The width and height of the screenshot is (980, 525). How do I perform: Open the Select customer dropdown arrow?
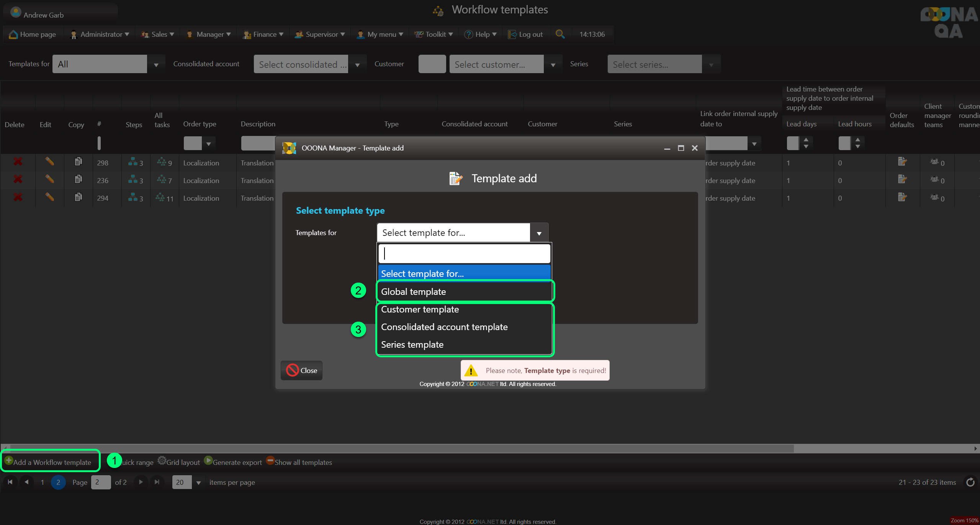coord(553,65)
